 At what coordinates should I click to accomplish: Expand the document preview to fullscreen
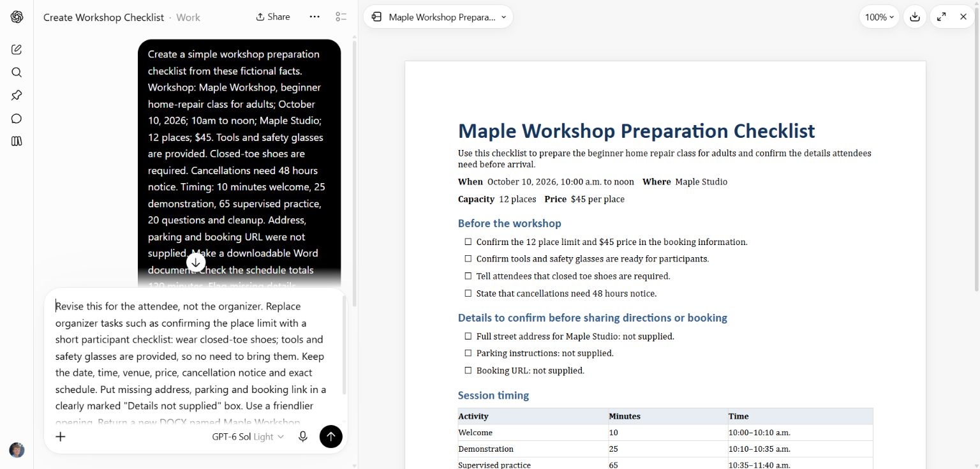(941, 17)
